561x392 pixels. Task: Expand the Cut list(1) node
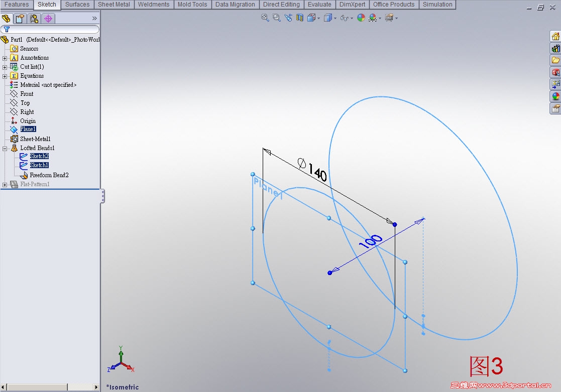coord(5,67)
